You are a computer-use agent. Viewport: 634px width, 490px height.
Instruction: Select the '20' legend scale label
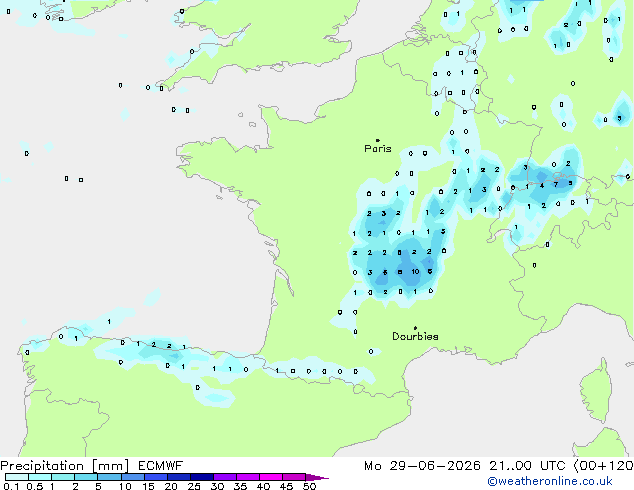(171, 486)
